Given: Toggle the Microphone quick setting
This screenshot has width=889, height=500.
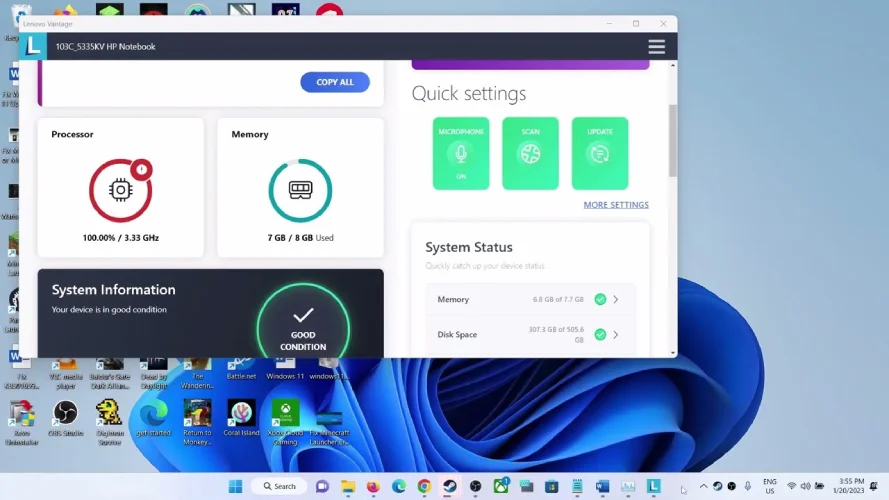Looking at the screenshot, I should pos(461,153).
